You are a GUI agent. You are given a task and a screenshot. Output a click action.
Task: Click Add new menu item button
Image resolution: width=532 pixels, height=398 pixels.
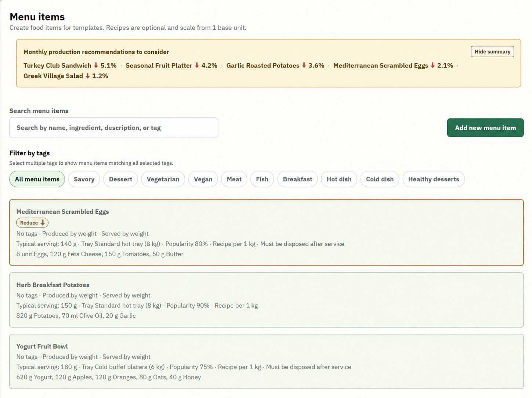click(x=485, y=128)
